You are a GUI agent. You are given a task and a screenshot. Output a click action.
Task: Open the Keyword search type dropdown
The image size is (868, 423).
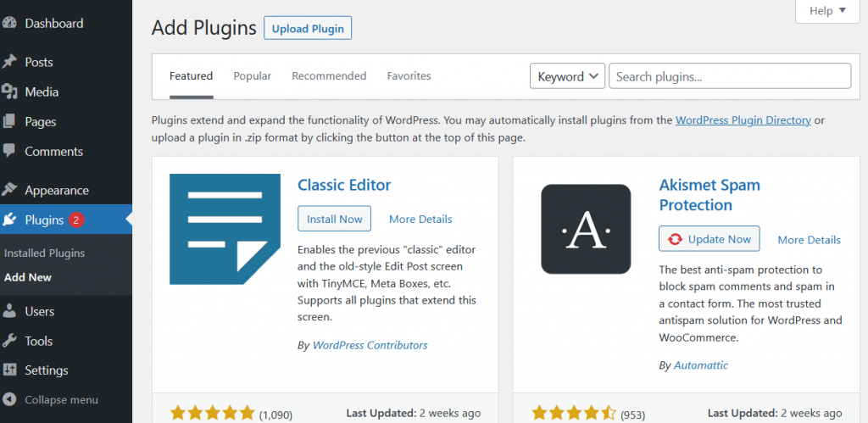[567, 76]
